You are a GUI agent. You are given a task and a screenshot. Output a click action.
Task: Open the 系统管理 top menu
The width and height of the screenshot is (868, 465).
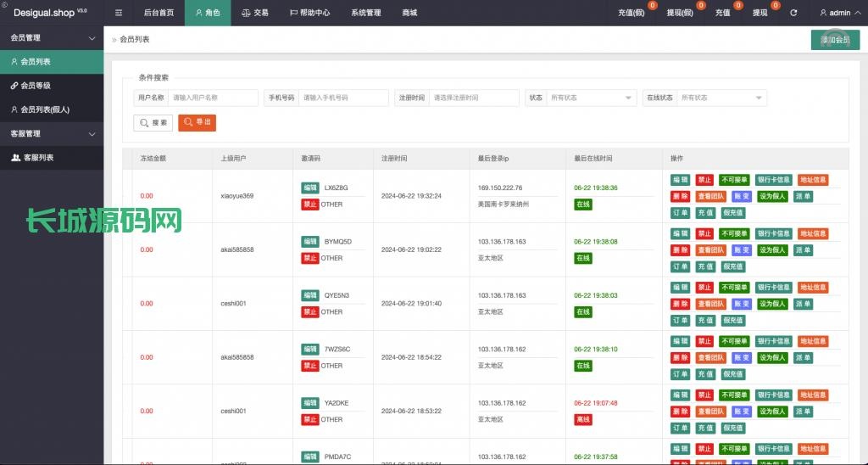[365, 13]
